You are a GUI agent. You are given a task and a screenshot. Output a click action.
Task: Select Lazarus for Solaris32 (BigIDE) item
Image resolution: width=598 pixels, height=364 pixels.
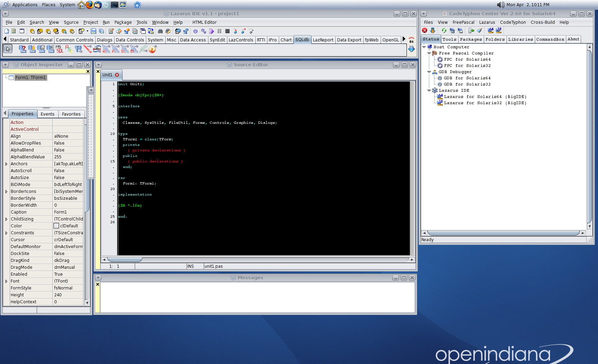485,103
